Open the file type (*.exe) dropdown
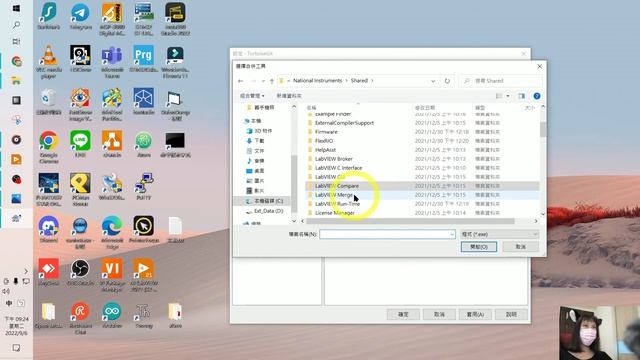This screenshot has height=360, width=640. 499,234
